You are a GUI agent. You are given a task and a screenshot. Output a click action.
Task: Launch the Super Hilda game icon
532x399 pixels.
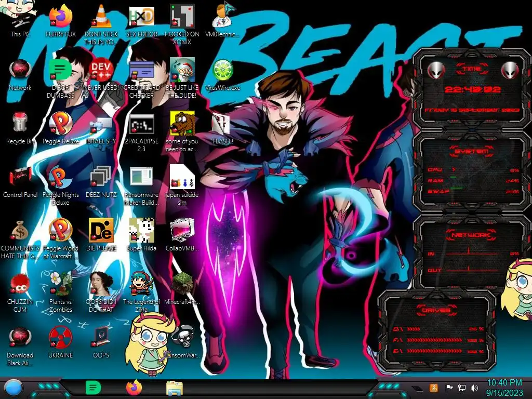pyautogui.click(x=141, y=234)
